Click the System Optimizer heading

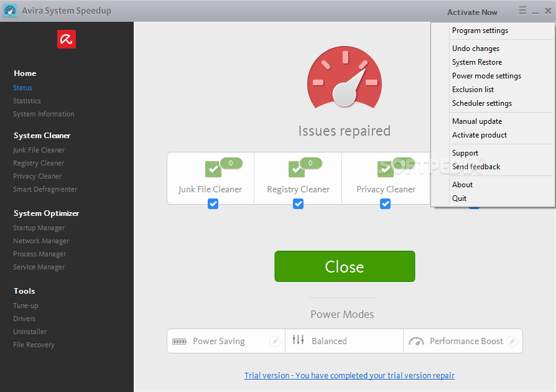[46, 213]
